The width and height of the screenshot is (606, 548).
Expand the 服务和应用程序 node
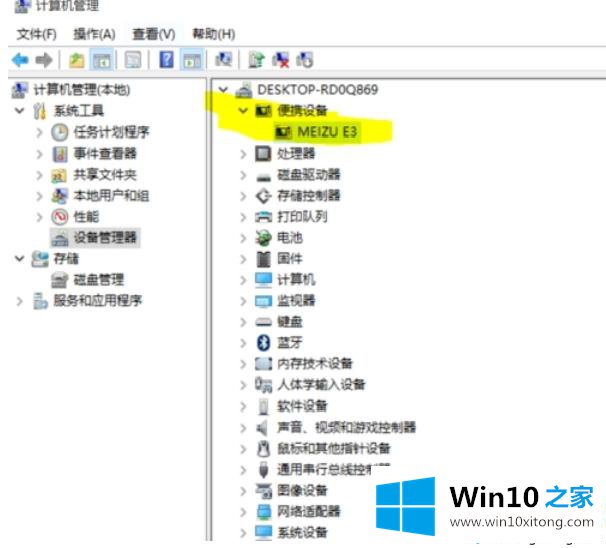pyautogui.click(x=19, y=301)
